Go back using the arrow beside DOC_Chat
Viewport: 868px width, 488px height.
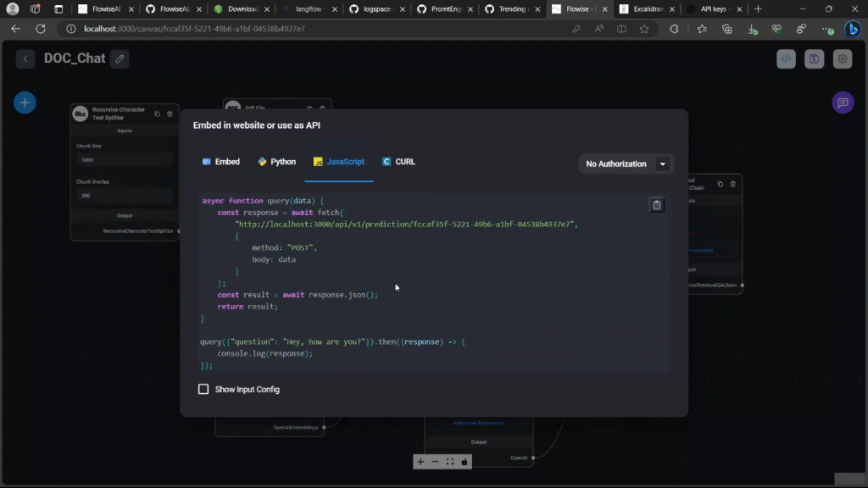[x=26, y=59]
